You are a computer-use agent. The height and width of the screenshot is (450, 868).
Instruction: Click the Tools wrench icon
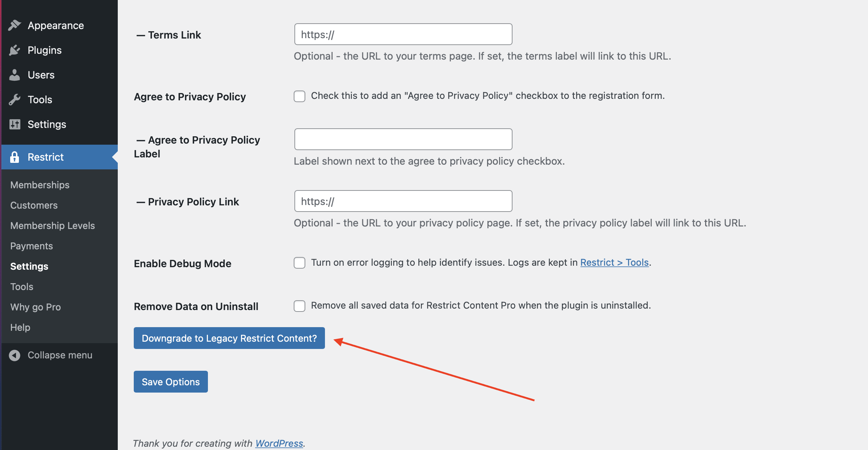tap(15, 99)
